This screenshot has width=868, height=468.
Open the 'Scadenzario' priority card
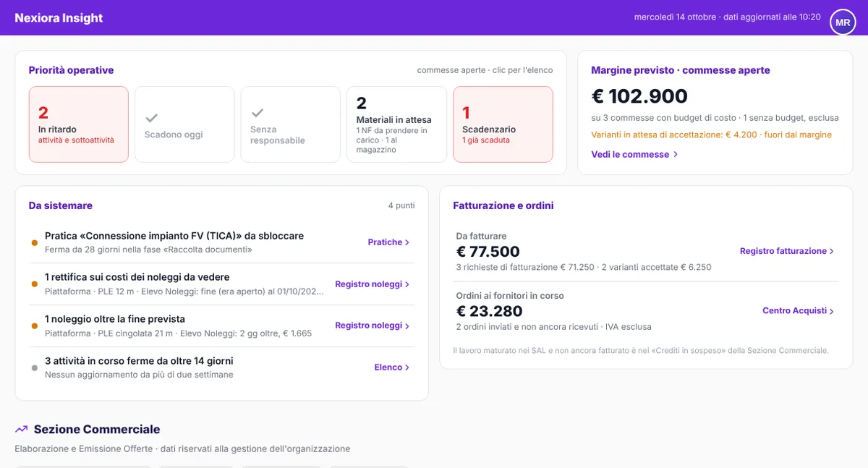click(x=503, y=124)
